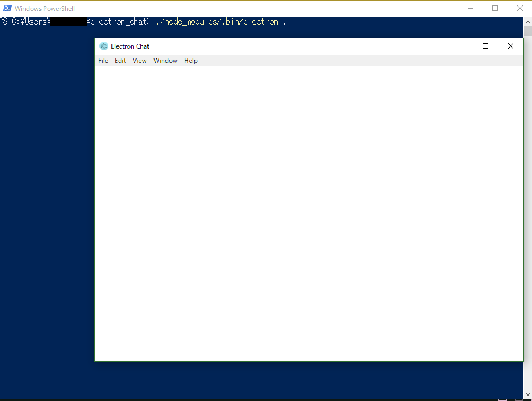
Task: Expand the View menu in Electron Chat
Action: [140, 61]
